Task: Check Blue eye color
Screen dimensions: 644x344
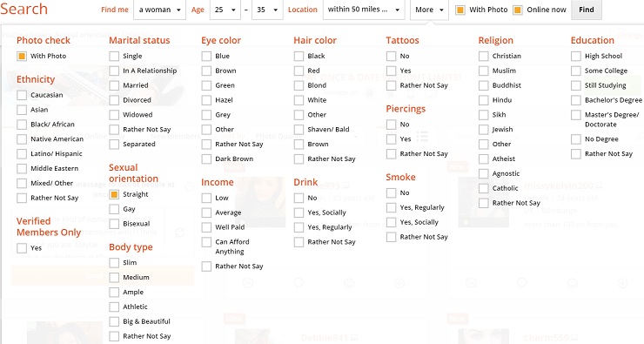Action: tap(206, 56)
